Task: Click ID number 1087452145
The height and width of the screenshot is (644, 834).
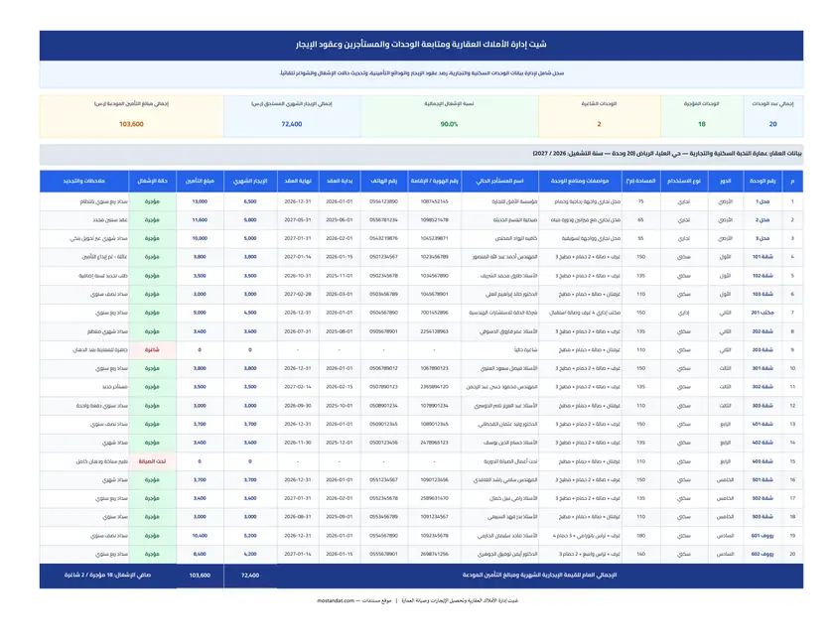Action: tap(434, 201)
